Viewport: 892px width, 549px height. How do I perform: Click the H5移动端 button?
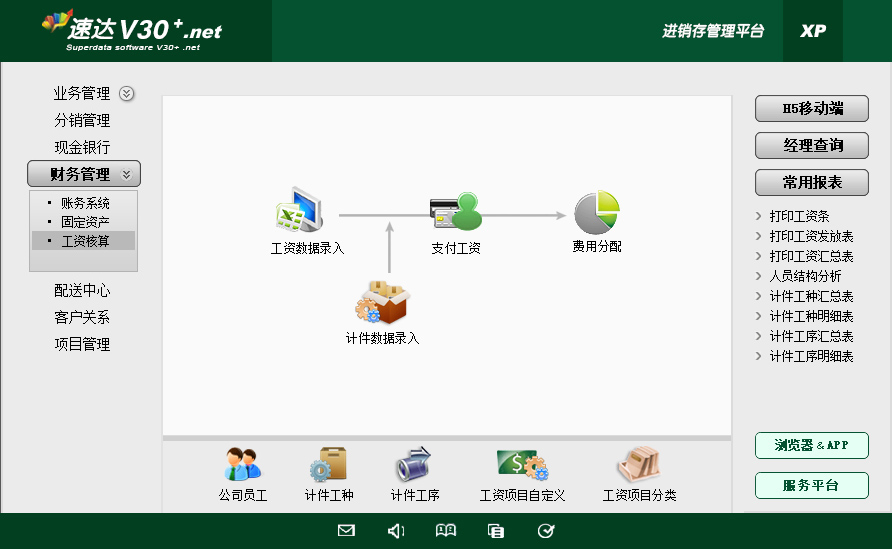point(812,109)
